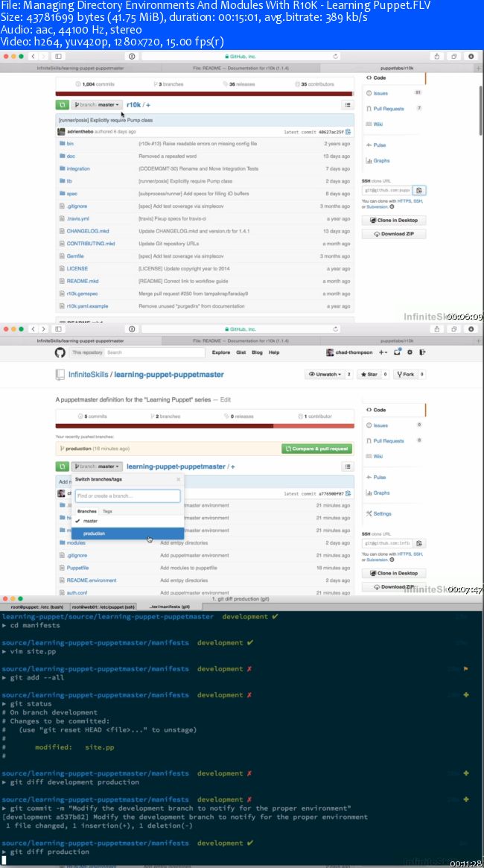Click Compare & pull request button
The width and height of the screenshot is (484, 868).
(316, 449)
